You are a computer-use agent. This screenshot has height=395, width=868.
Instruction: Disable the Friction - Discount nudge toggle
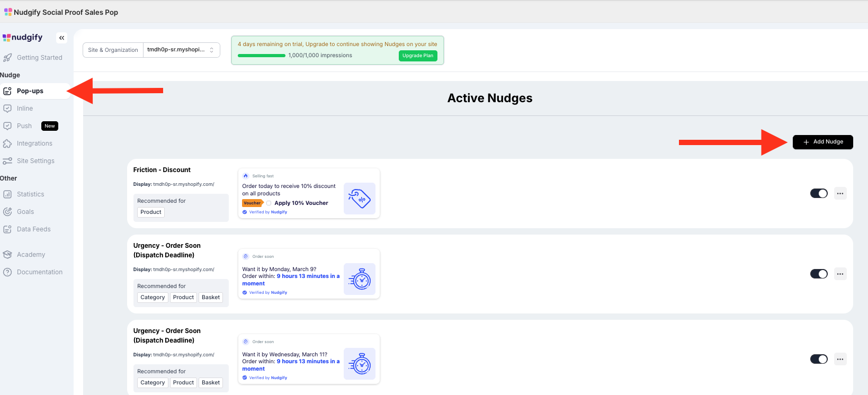(x=819, y=193)
